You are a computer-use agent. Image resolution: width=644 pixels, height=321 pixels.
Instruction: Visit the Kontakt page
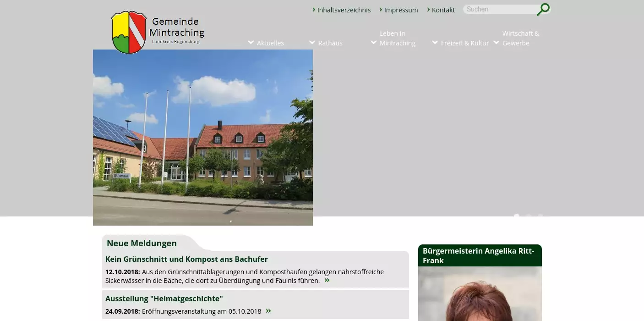point(443,10)
